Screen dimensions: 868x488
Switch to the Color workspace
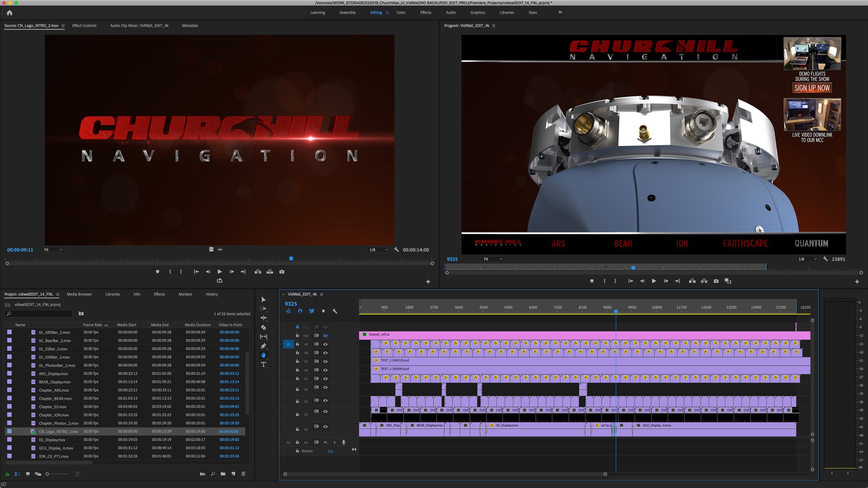tap(401, 13)
